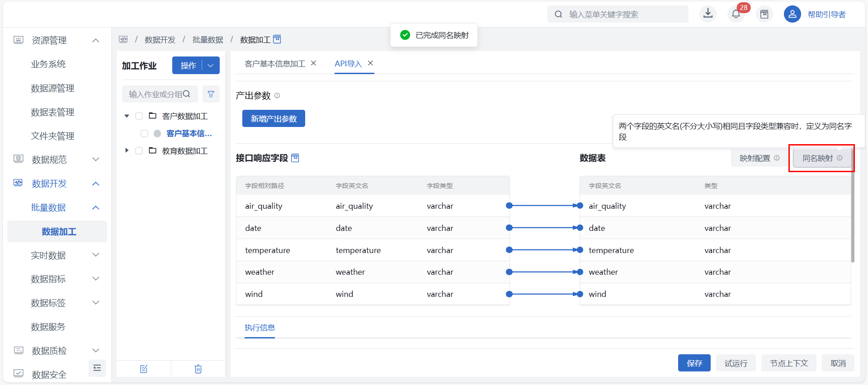This screenshot has width=868, height=385.
Task: Click the icon beside 接口响应字段
Action: tap(295, 158)
